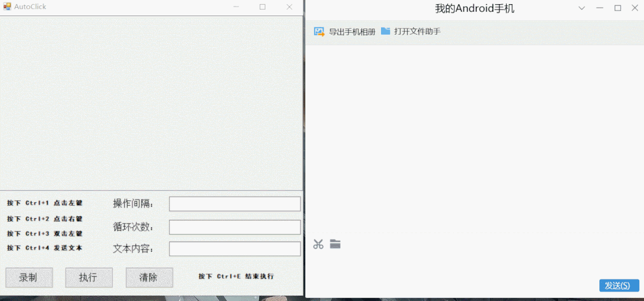This screenshot has width=644, height=301.
Task: Run recorded actions with 执行 button
Action: (x=89, y=278)
